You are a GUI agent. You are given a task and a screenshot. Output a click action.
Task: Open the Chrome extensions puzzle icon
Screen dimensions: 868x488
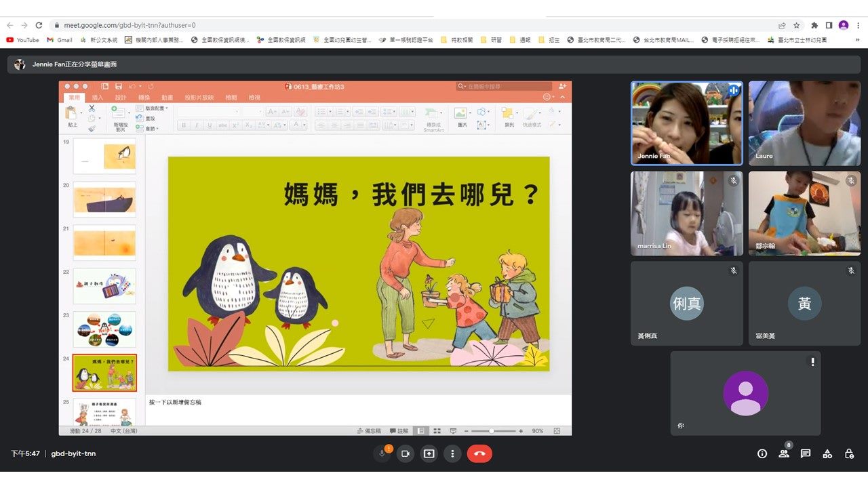tap(814, 25)
